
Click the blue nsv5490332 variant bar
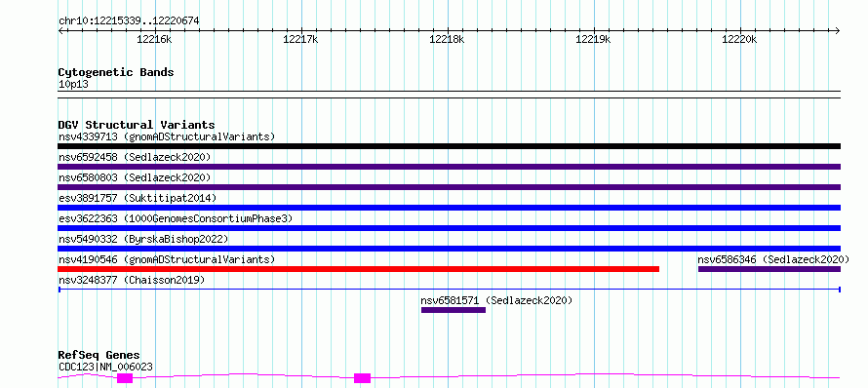pos(449,249)
